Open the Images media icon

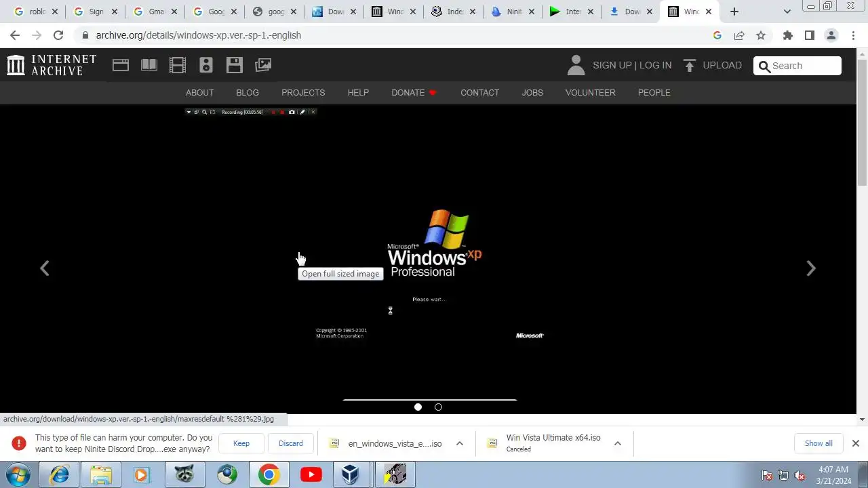(x=263, y=65)
